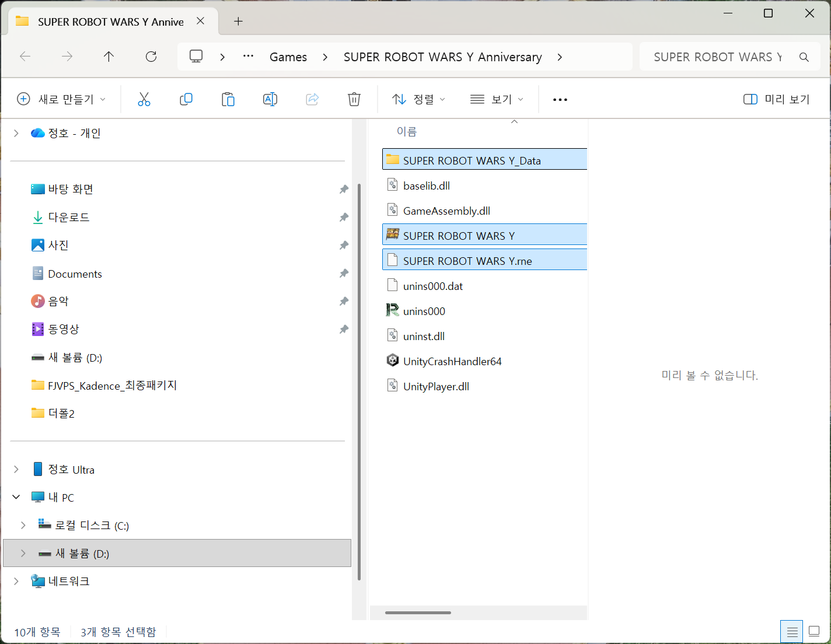Open the three-dot more options menu
831x644 pixels.
click(x=560, y=100)
